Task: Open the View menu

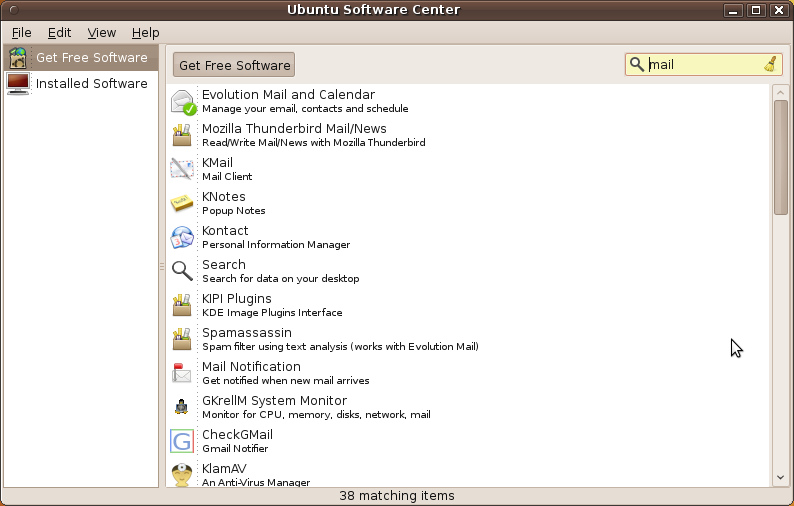Action: pos(101,33)
